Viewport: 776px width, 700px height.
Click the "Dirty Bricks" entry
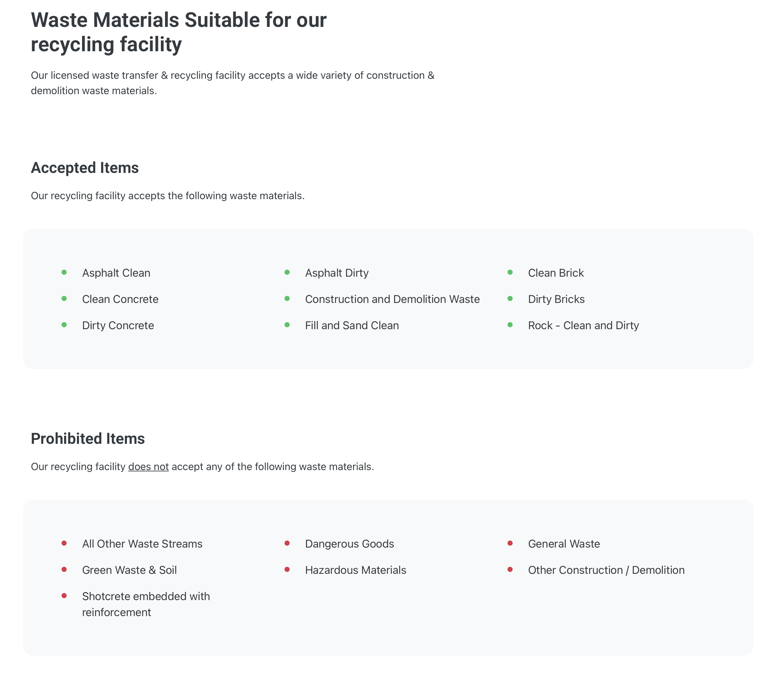(556, 299)
